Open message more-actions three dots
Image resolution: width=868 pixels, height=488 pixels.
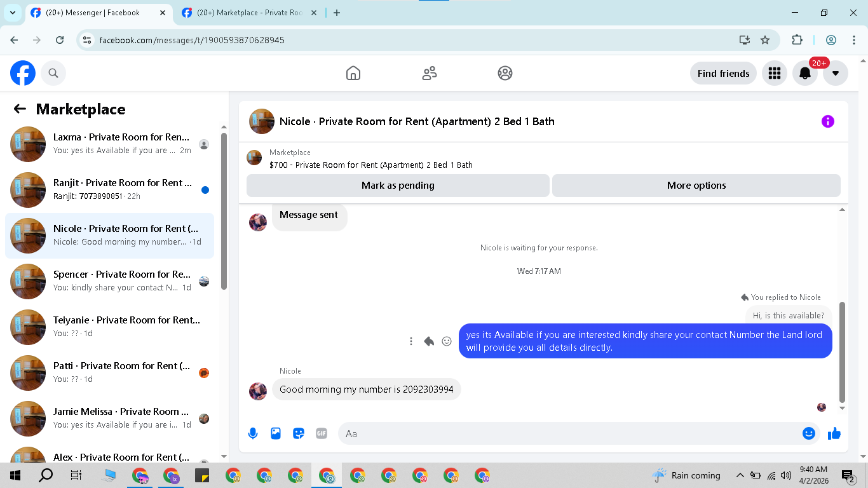(411, 341)
